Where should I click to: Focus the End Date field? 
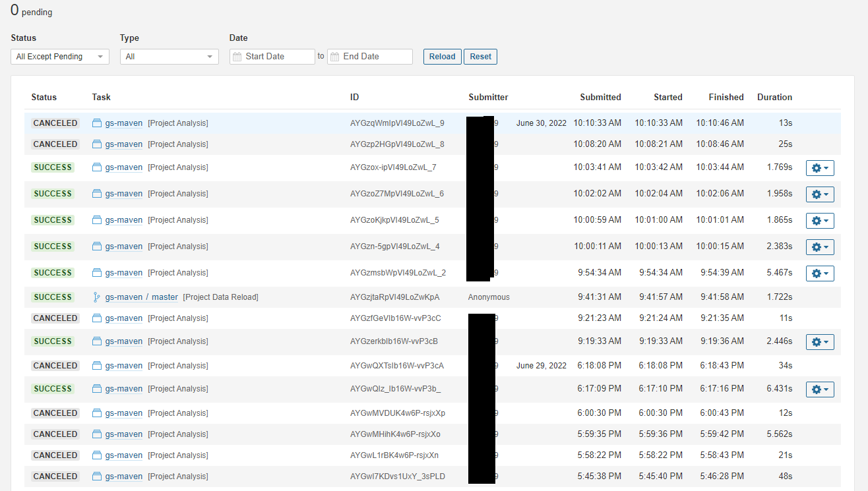[370, 57]
